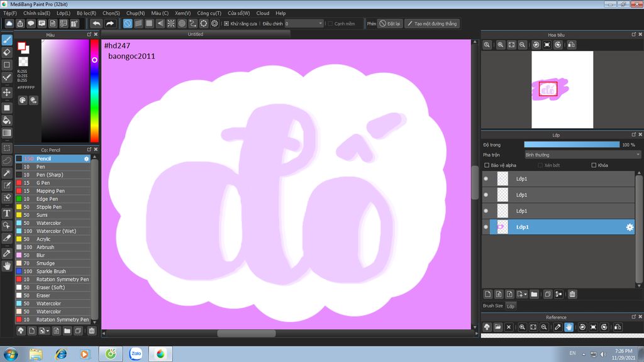The width and height of the screenshot is (644, 362).
Task: Select the Hand tool in the left toolbar
Action: point(7,266)
